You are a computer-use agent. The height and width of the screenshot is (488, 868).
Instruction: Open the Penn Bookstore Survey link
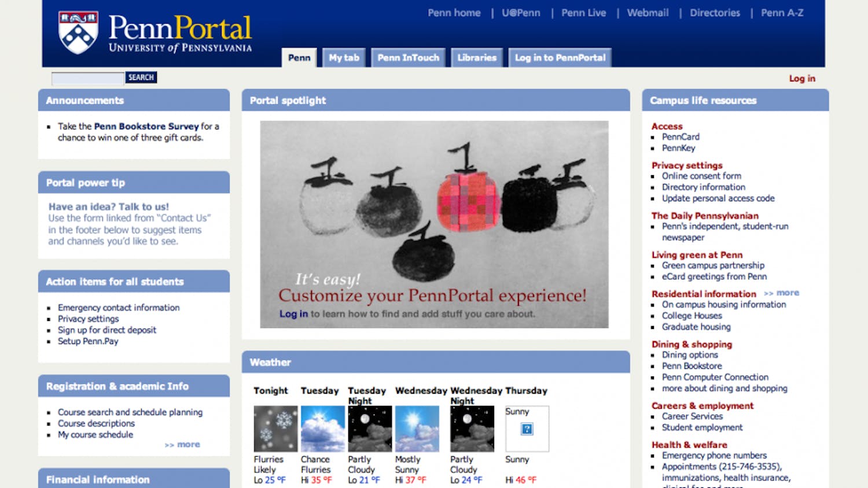146,126
